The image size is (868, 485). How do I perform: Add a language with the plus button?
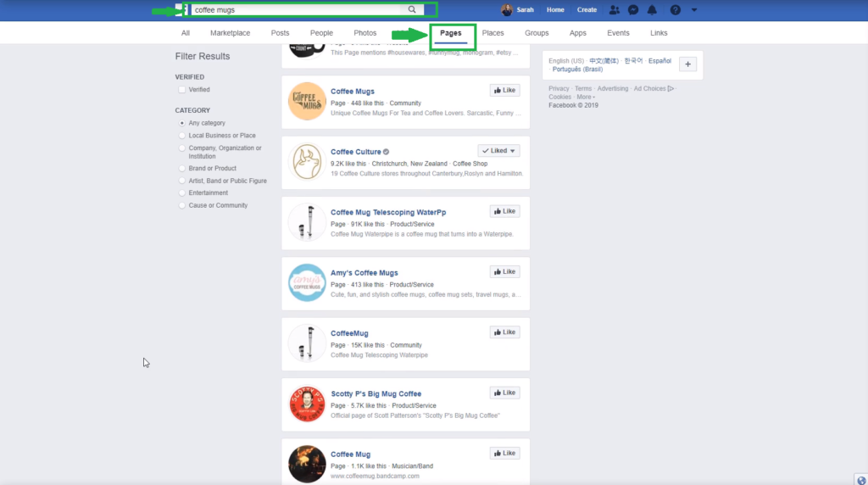tap(687, 64)
